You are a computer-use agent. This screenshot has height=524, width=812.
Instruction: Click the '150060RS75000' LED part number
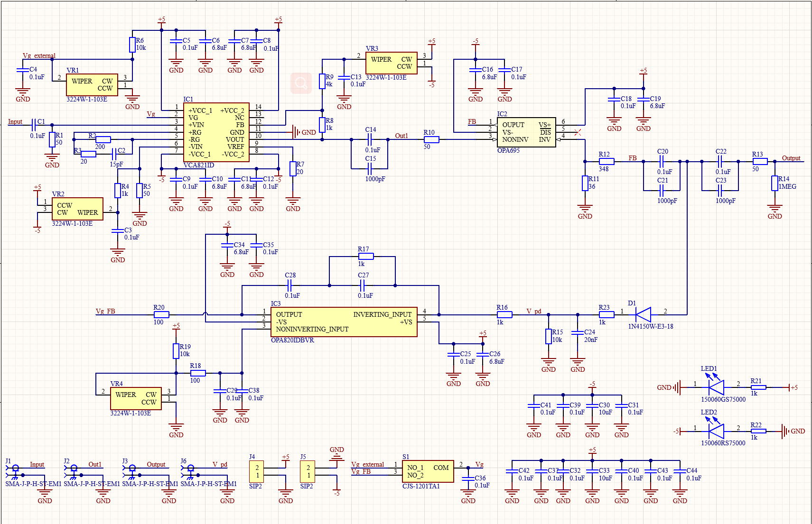(x=723, y=443)
